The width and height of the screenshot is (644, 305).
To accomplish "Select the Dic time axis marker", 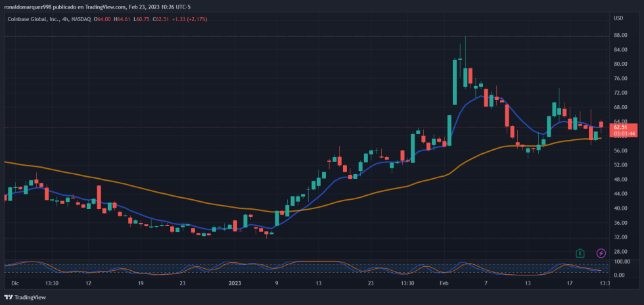I will tap(15, 283).
